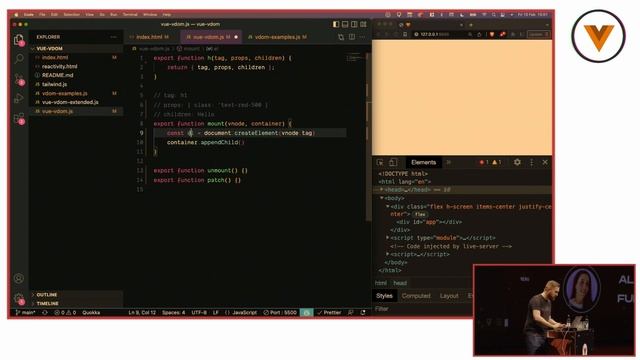Open the Manage gear in activity bar

tap(19, 298)
